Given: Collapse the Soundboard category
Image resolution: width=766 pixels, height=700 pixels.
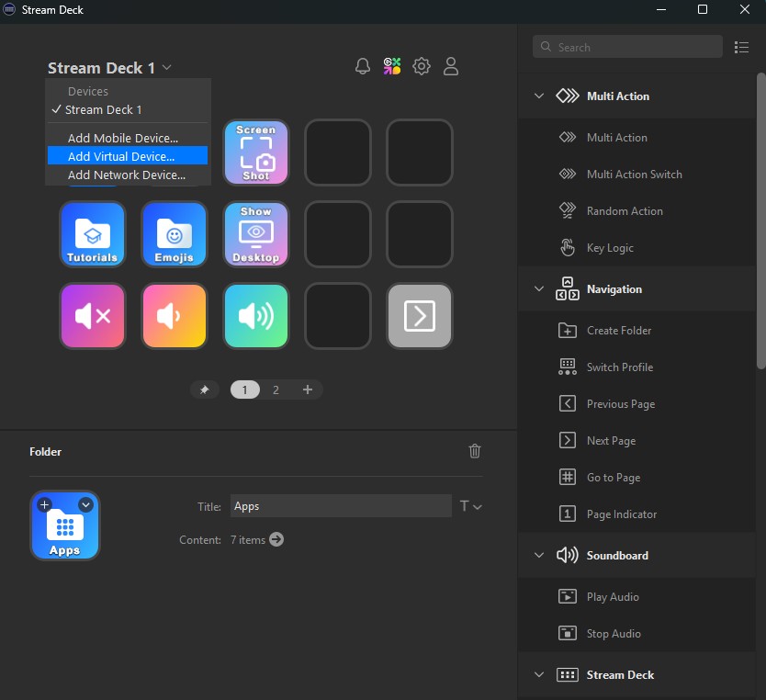Looking at the screenshot, I should (539, 556).
